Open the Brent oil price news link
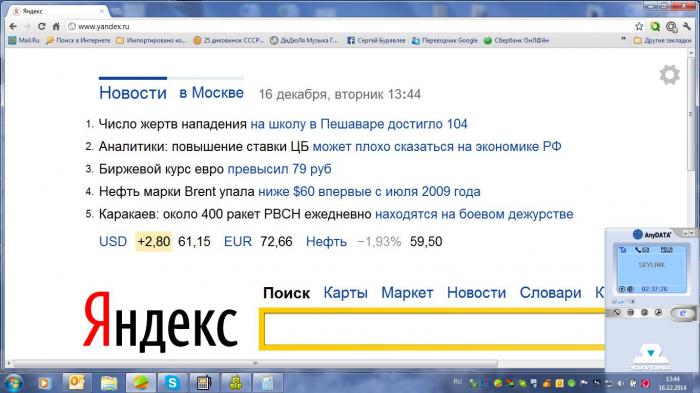700x393 pixels. 369,192
